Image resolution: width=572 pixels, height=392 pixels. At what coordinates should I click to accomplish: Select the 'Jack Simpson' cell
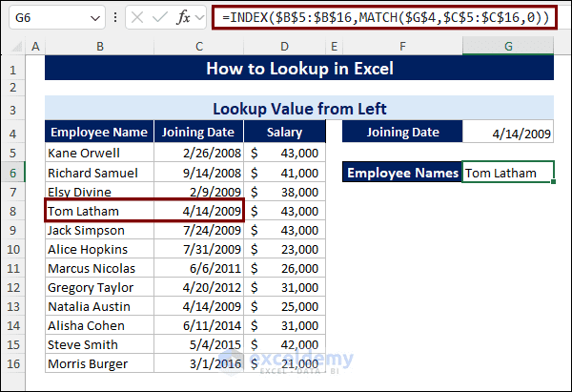[x=99, y=230]
